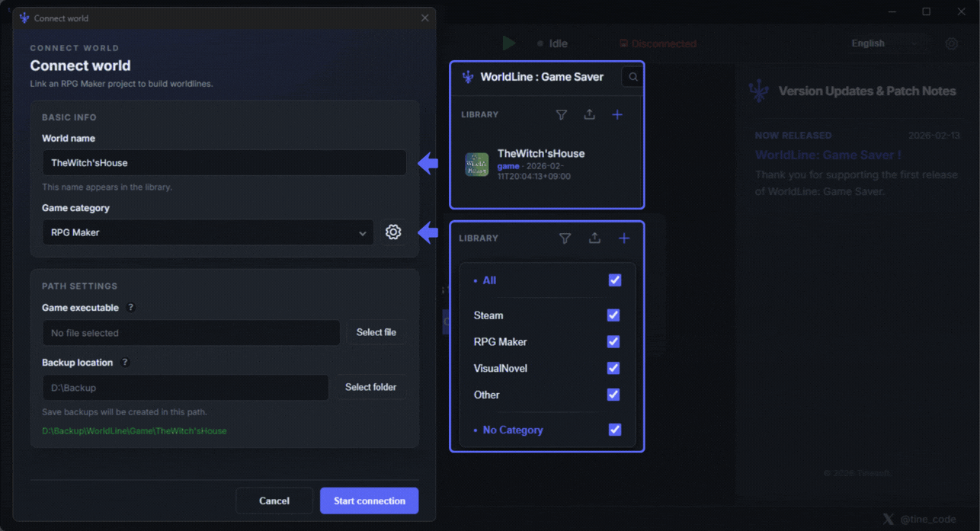This screenshot has height=531, width=980.
Task: Click the Backup location path field
Action: 185,388
